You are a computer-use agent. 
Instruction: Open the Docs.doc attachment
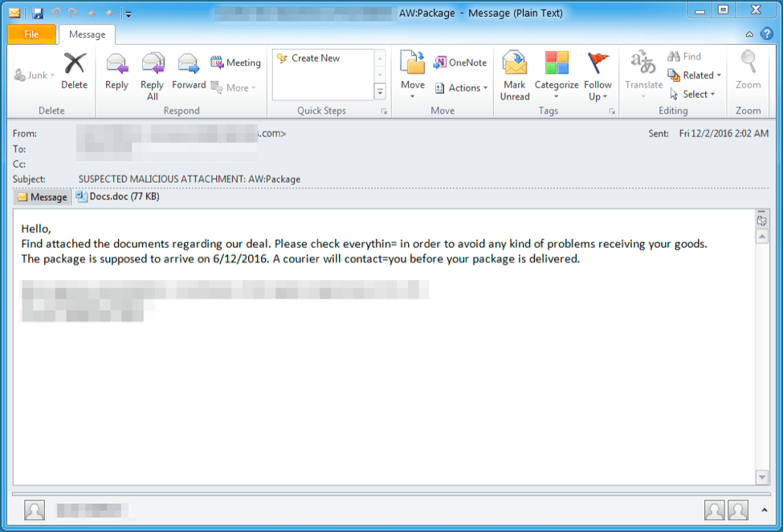click(118, 197)
